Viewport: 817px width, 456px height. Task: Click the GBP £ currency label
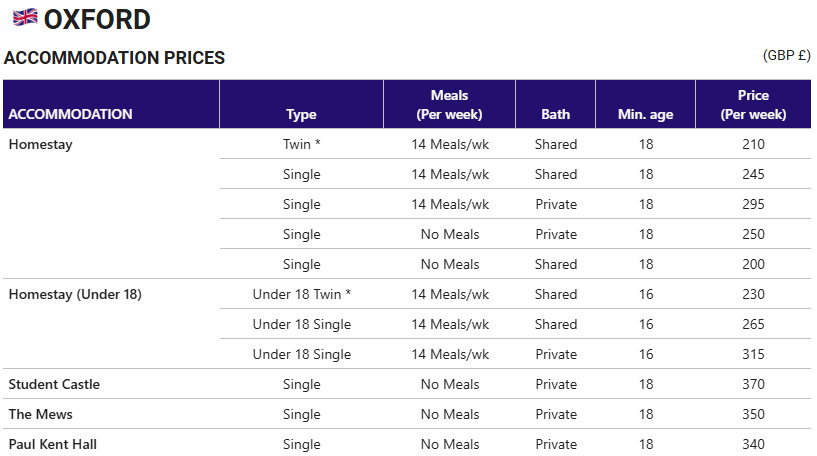(787, 55)
